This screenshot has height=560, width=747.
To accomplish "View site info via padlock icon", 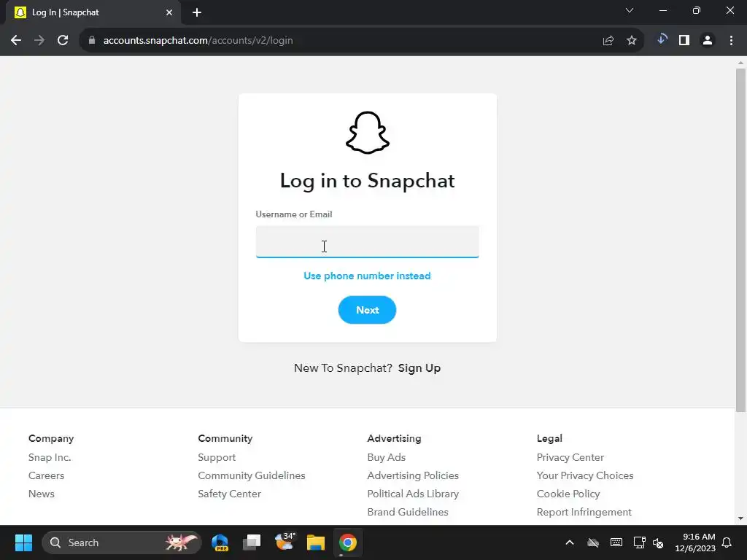I will (x=92, y=41).
